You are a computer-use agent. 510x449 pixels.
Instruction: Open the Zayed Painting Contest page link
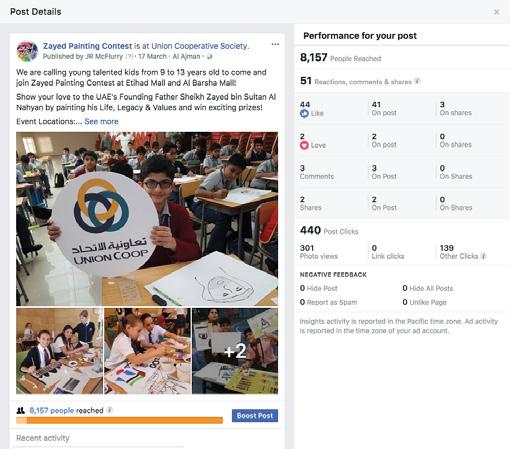click(x=87, y=46)
